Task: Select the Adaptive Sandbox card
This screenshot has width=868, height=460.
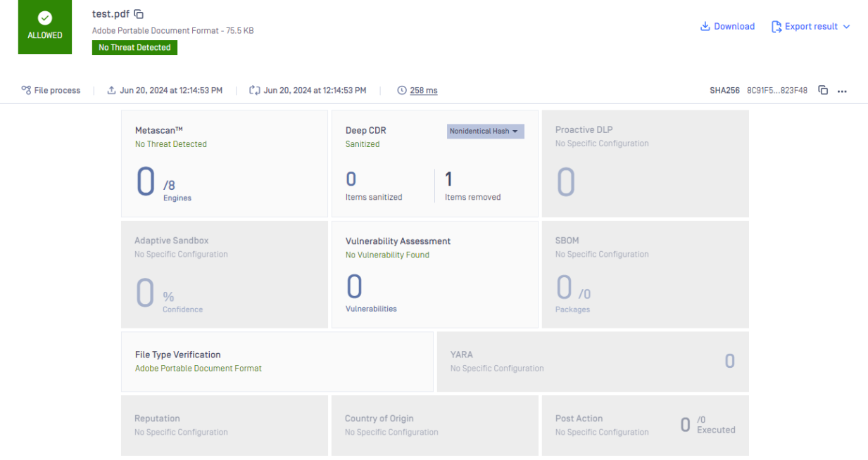Action: pos(224,274)
